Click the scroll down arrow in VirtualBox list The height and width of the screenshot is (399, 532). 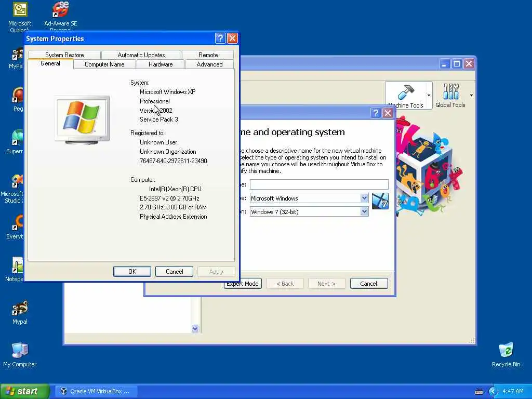click(195, 328)
